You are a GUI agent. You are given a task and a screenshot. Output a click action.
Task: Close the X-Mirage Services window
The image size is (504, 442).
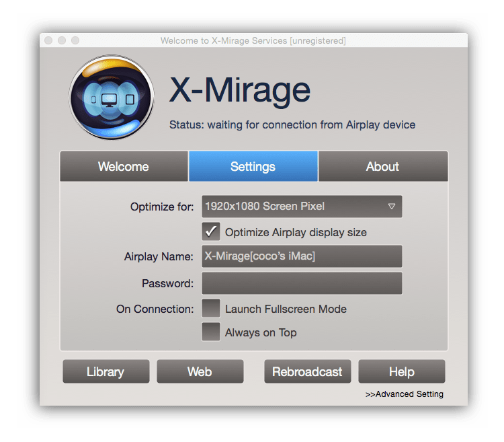pyautogui.click(x=48, y=41)
